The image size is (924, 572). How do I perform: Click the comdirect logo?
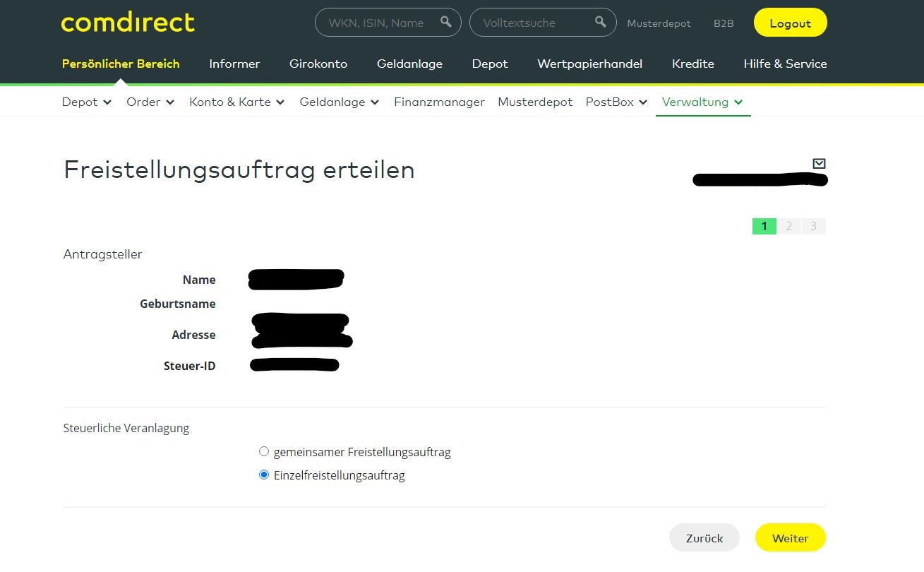pos(128,23)
